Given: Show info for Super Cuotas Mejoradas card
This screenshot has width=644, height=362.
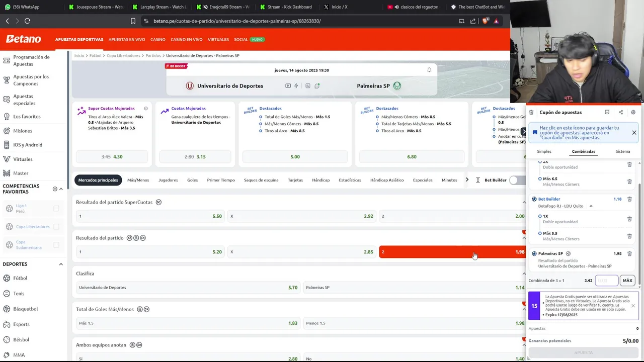Looking at the screenshot, I should [x=146, y=109].
